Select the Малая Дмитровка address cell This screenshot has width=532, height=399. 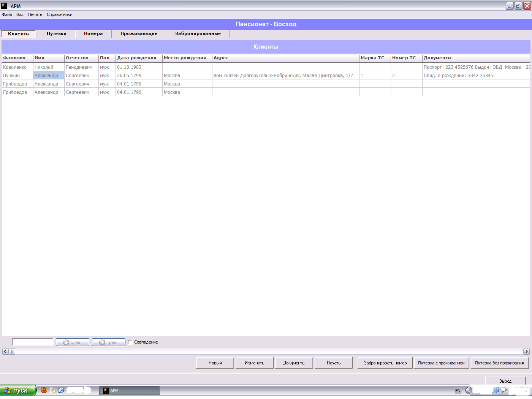tap(286, 76)
